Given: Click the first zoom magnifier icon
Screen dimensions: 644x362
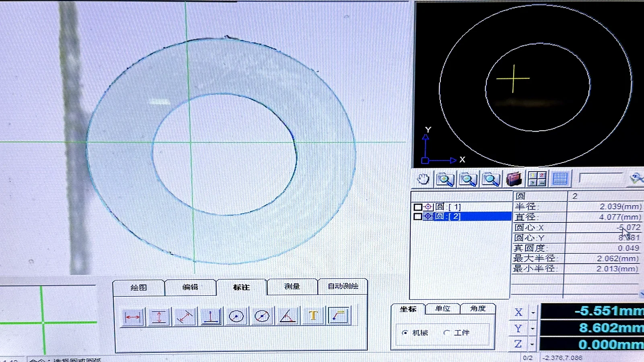Looking at the screenshot, I should tap(445, 179).
